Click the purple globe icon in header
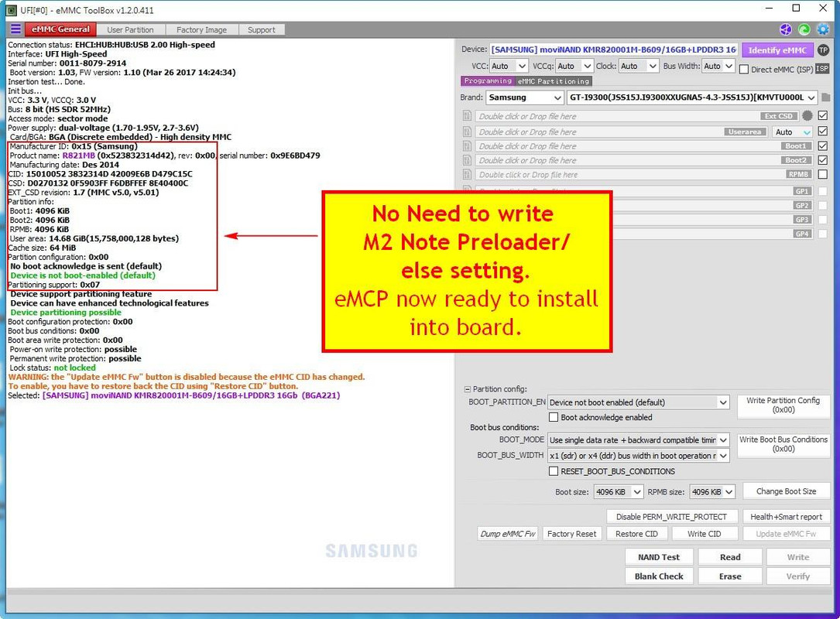 785,29
